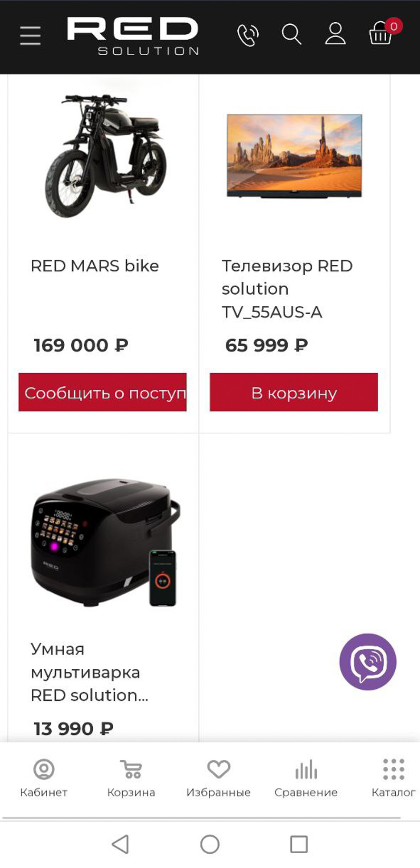Open the RED MARS bike title link
This screenshot has height=868, width=420.
(95, 266)
